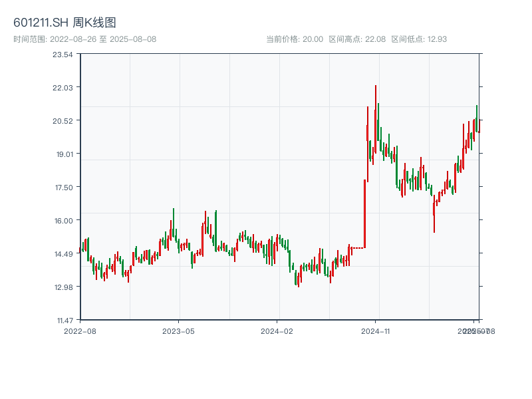Click the green candle peaking near 16.5 in early 2023-05
The image size is (532, 399).
pos(174,223)
